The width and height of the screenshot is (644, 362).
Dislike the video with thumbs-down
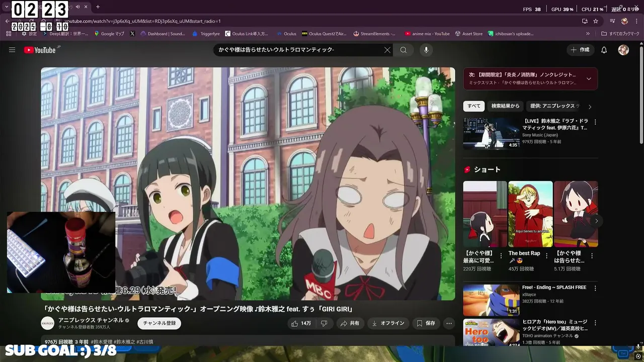(324, 323)
